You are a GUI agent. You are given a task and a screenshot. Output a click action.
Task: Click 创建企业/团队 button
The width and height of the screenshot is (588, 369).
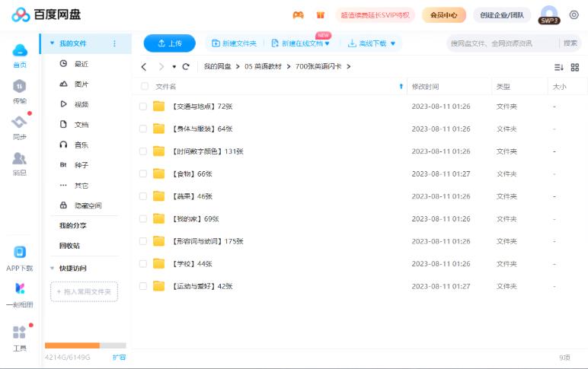tap(502, 15)
